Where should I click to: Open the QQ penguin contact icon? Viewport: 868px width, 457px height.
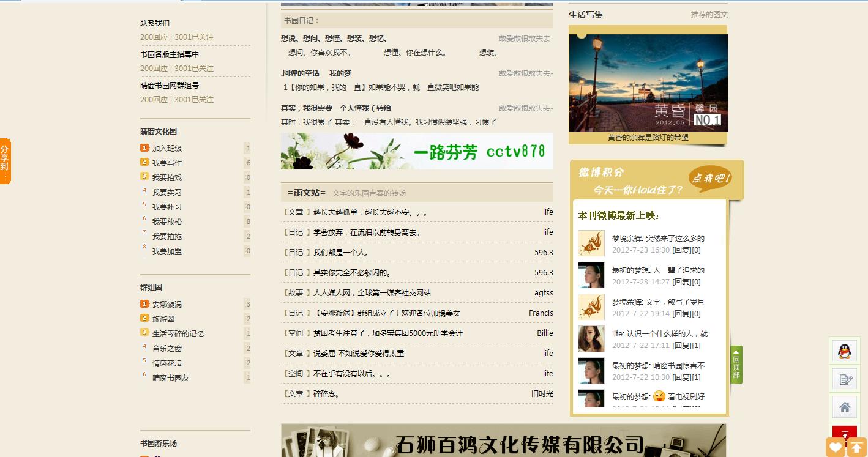(844, 351)
